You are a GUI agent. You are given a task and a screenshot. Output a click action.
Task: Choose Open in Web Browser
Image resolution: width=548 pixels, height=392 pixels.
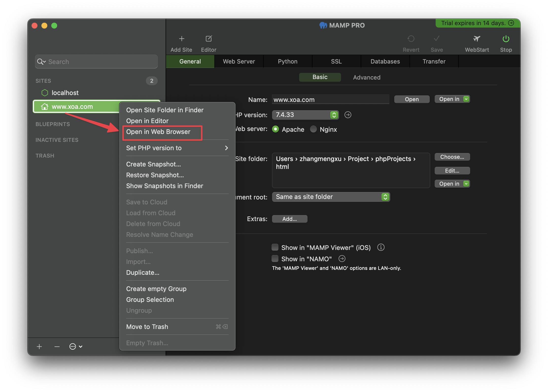(x=177, y=132)
